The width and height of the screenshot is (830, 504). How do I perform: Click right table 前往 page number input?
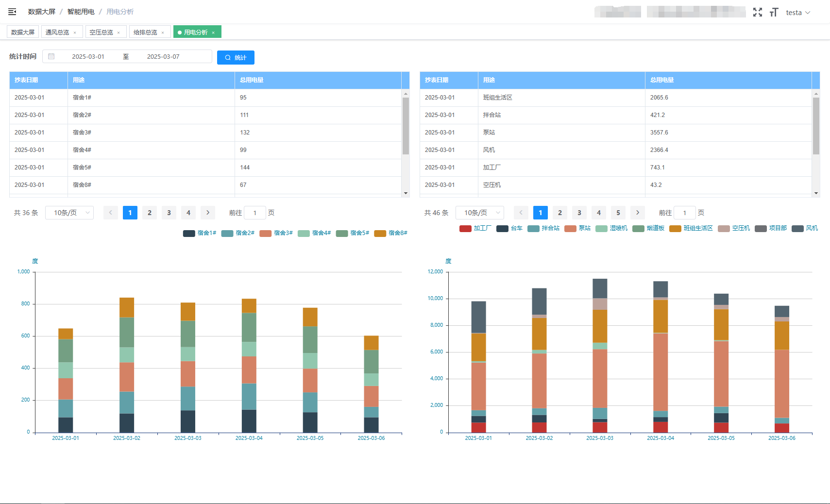click(685, 213)
